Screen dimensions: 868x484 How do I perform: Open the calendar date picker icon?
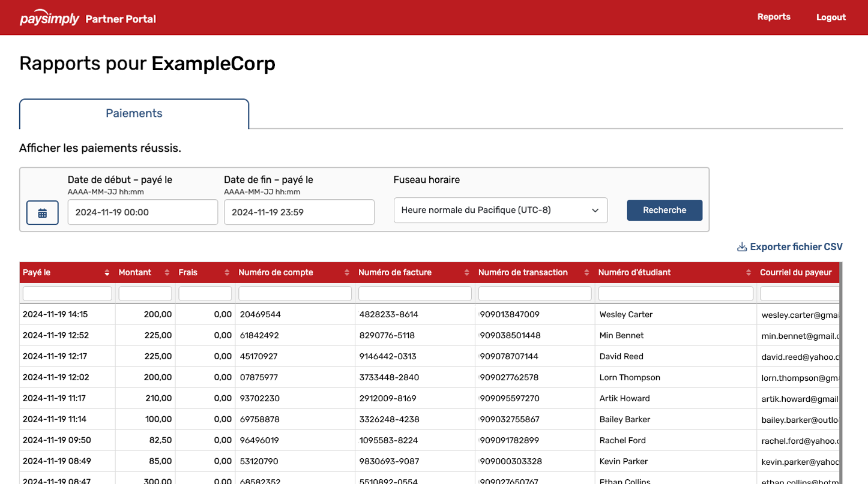pos(42,212)
